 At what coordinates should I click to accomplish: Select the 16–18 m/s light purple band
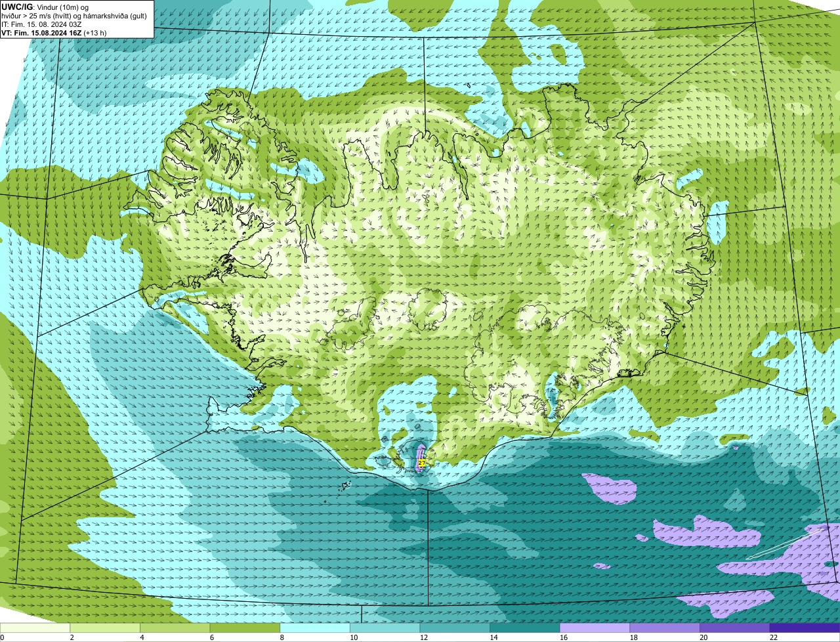(x=595, y=628)
